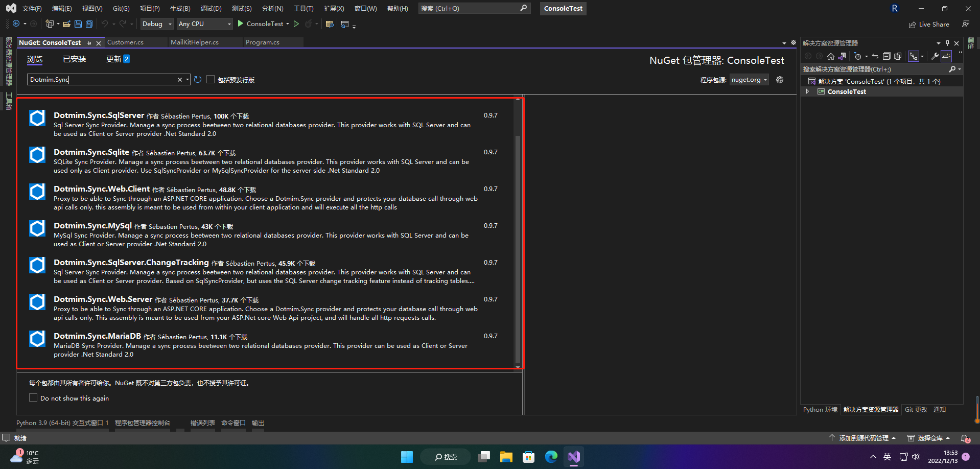Screen dimensions: 980x469
Task: Start ConsoleTest with the green play button
Action: click(x=241, y=24)
